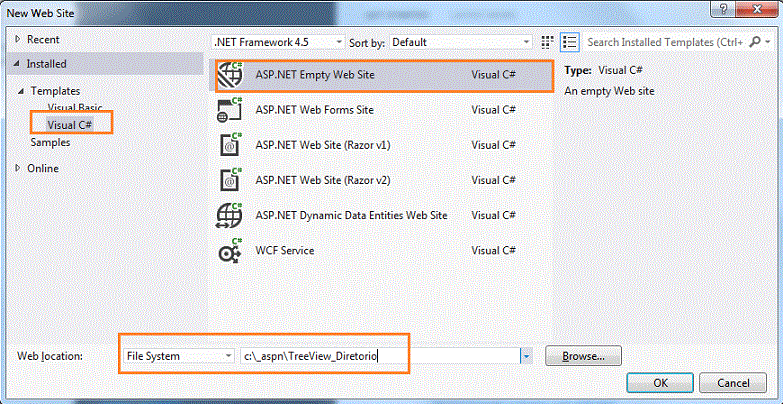
Task: Click the ASP.NET Web Forms Site icon
Action: click(230, 110)
